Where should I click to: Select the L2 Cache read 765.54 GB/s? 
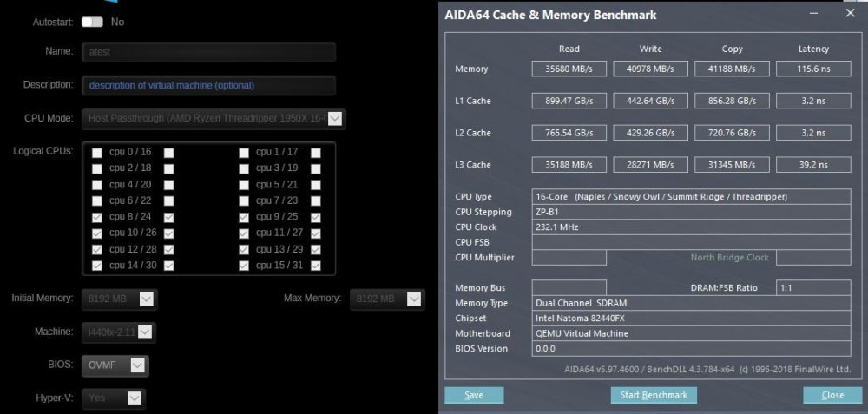[x=569, y=133]
